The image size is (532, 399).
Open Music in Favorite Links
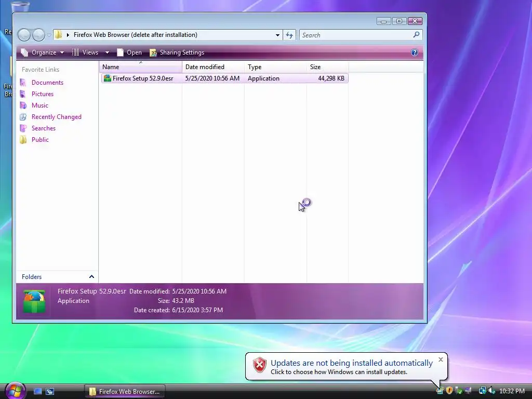(39, 105)
